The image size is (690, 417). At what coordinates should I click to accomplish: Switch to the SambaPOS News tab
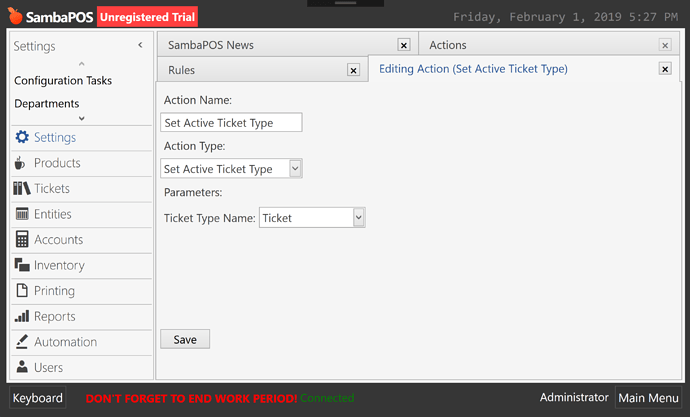[x=211, y=45]
